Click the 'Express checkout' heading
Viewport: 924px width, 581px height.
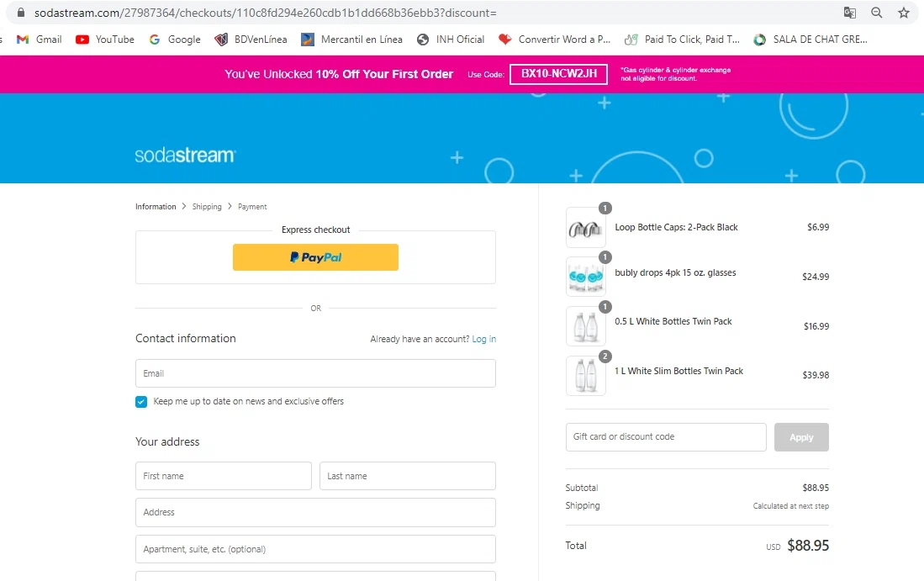(316, 230)
